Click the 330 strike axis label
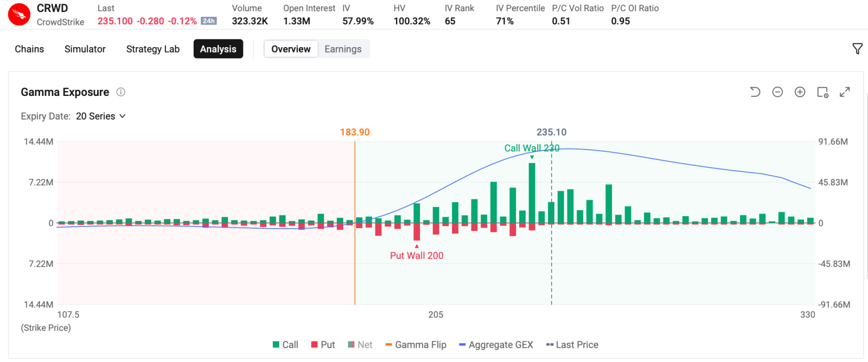The image size is (868, 362). click(x=807, y=314)
